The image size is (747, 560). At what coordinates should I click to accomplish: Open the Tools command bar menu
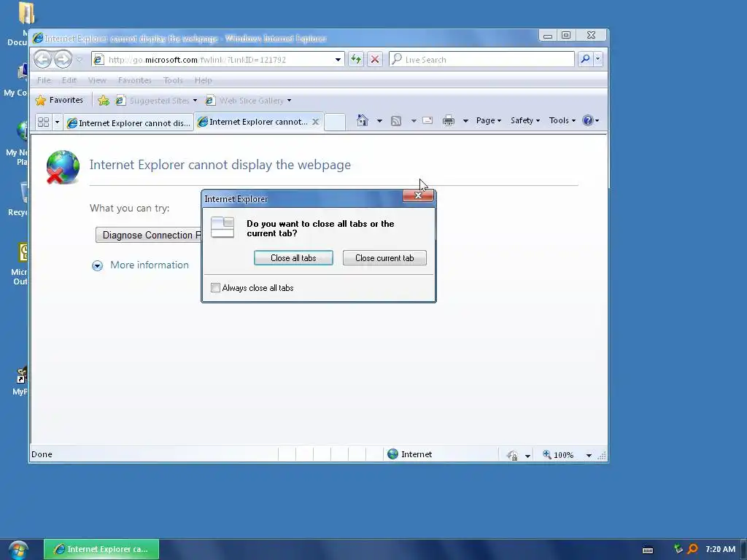click(x=562, y=120)
